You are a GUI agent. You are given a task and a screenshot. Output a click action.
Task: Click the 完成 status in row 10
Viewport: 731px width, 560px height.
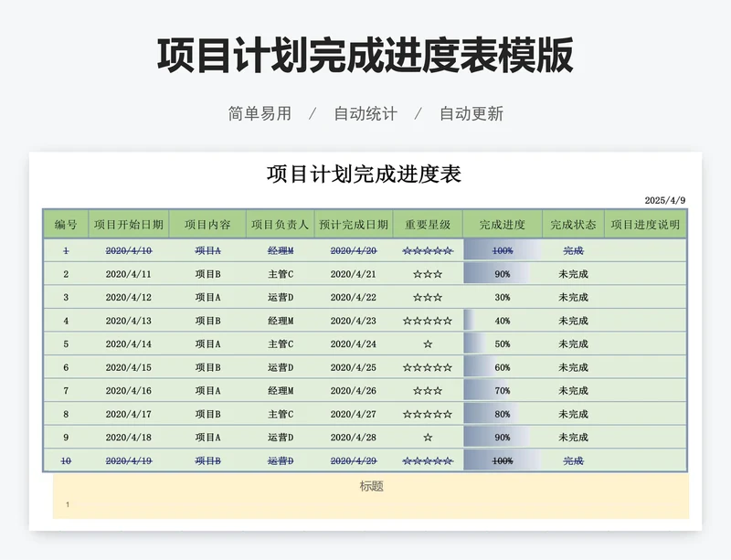pyautogui.click(x=573, y=460)
